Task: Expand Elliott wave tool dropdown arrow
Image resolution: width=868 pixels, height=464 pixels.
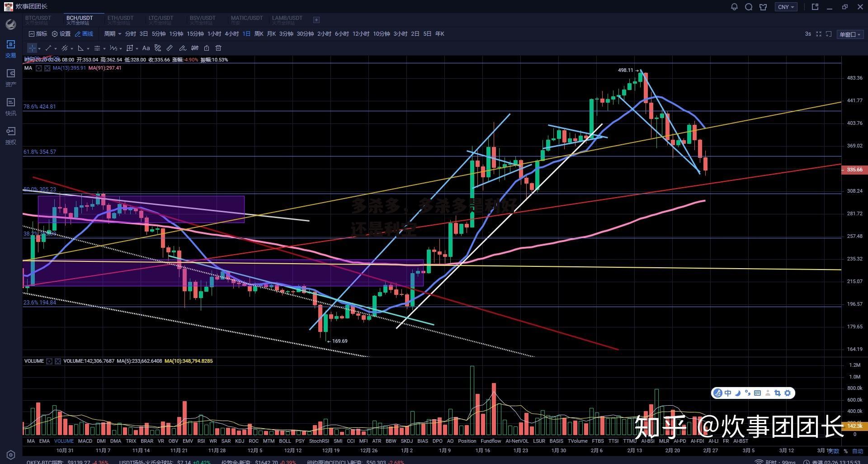Action: 121,48
